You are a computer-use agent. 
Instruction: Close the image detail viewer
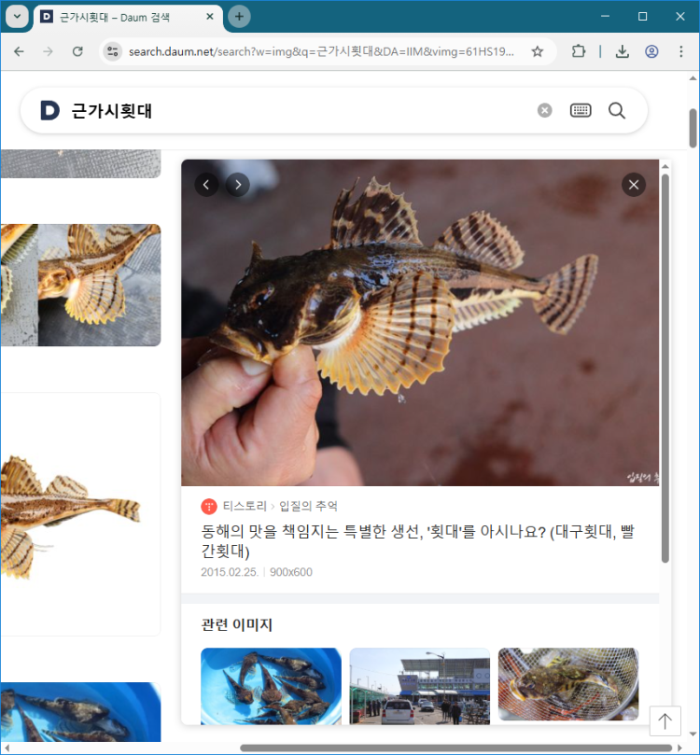click(634, 185)
